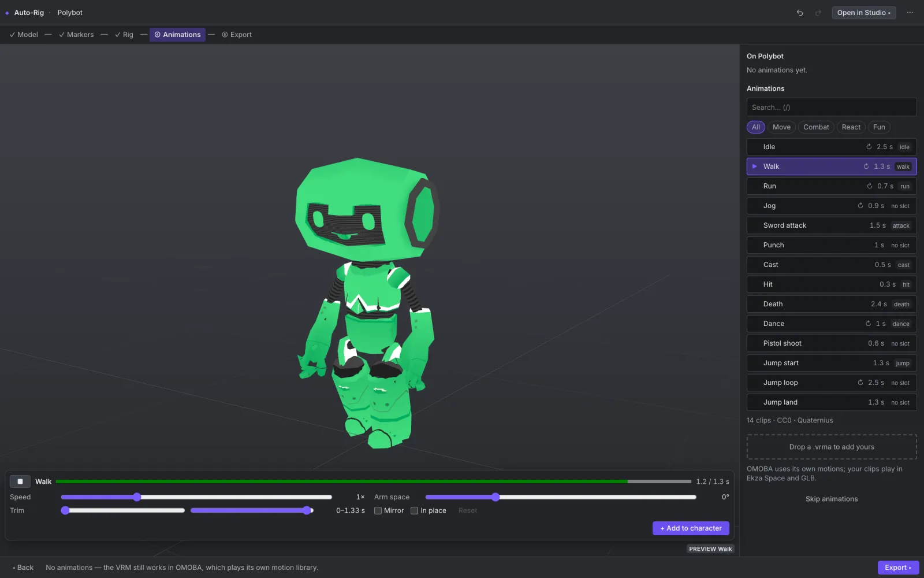Click the Arm space slider handle
Image resolution: width=924 pixels, height=578 pixels.
pyautogui.click(x=495, y=497)
